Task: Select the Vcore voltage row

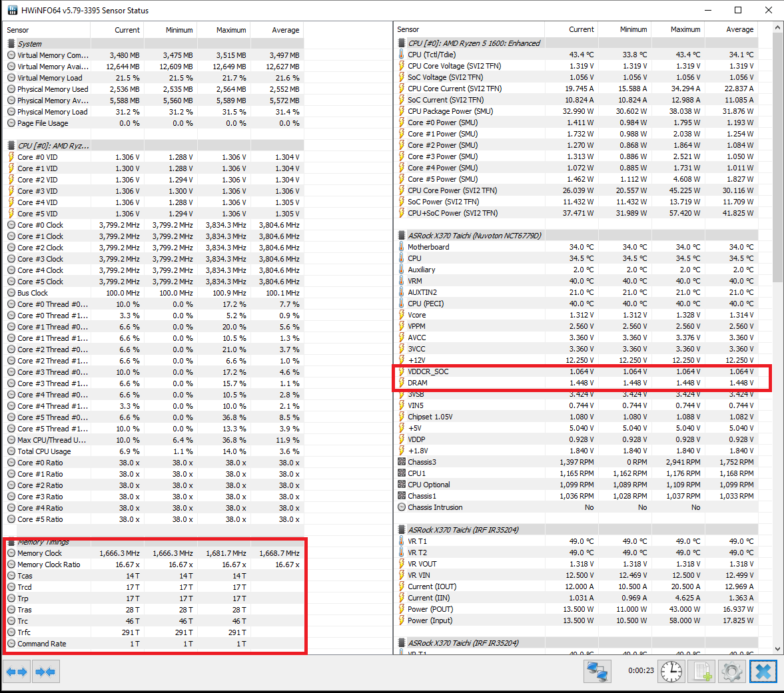Action: pyautogui.click(x=576, y=315)
